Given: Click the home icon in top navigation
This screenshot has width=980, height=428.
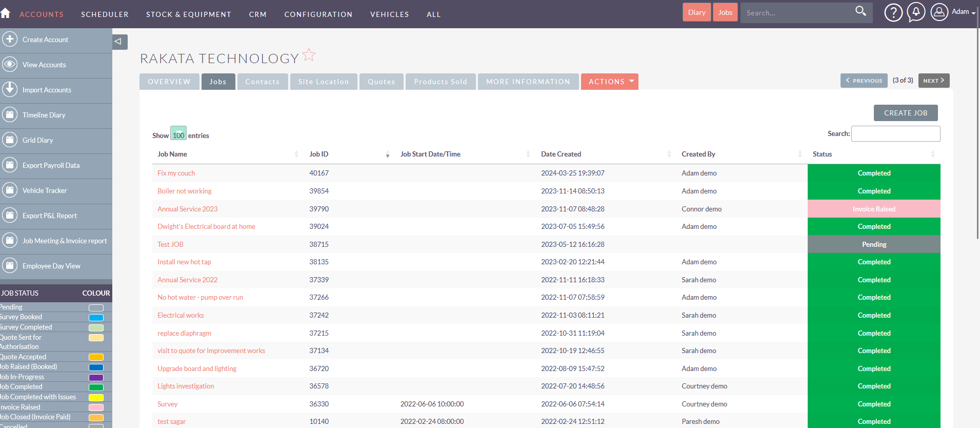Looking at the screenshot, I should (5, 13).
